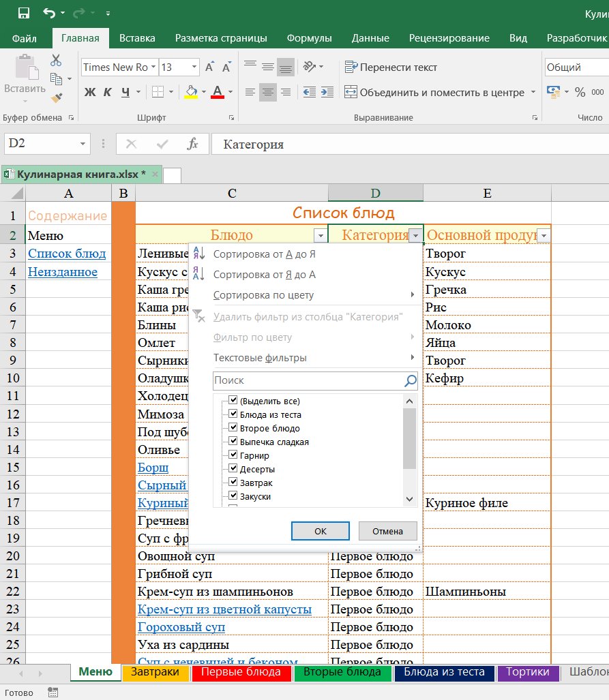Click the 'Поиск' filter search field
Image resolution: width=609 pixels, height=700 pixels.
[307, 380]
